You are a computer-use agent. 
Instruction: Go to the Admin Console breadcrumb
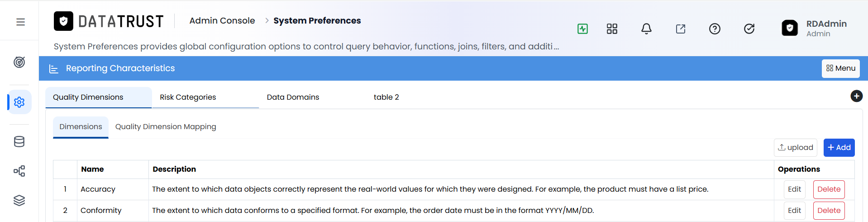tap(222, 21)
